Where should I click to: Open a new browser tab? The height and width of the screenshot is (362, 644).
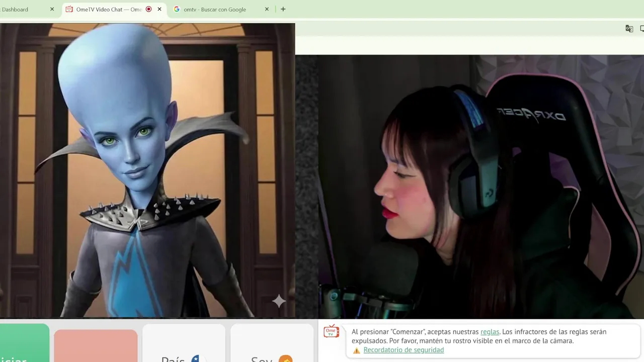(283, 9)
